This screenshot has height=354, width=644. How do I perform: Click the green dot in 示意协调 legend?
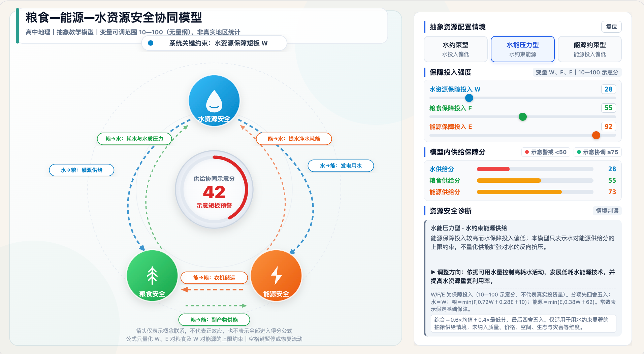pyautogui.click(x=579, y=152)
